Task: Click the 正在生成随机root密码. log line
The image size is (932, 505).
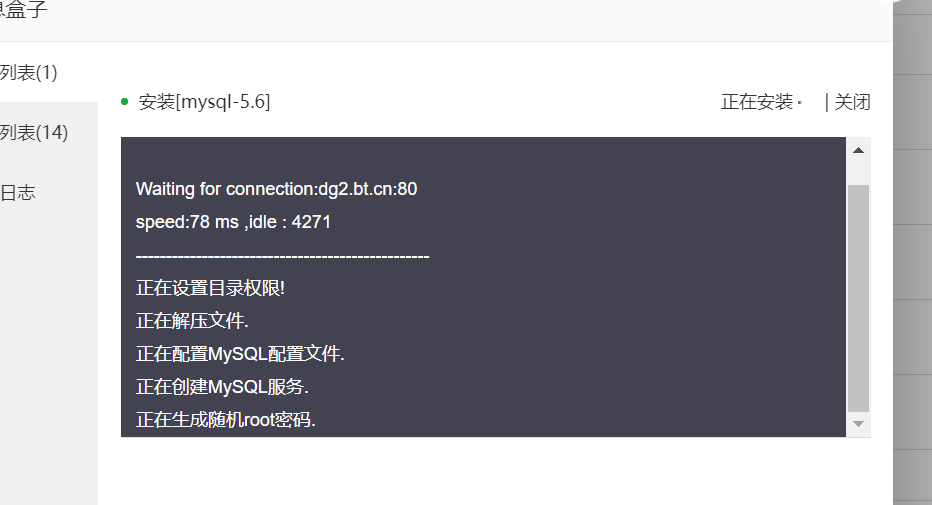Action: click(226, 420)
